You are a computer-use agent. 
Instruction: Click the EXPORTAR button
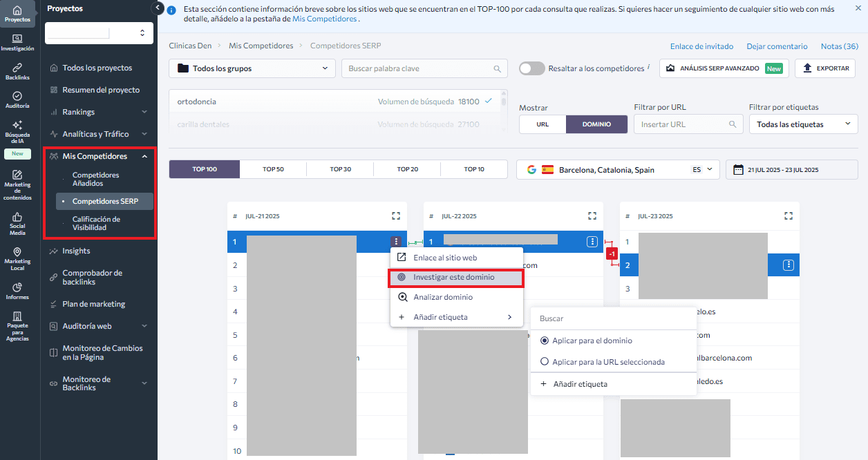pyautogui.click(x=825, y=68)
